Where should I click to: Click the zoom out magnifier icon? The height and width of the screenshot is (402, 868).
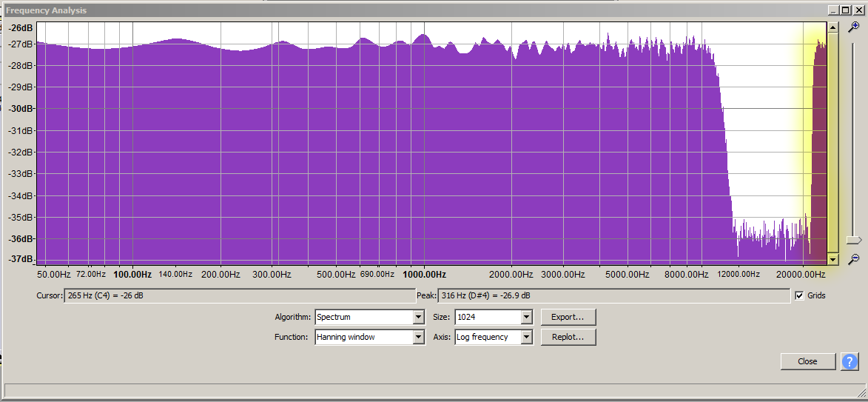[854, 258]
